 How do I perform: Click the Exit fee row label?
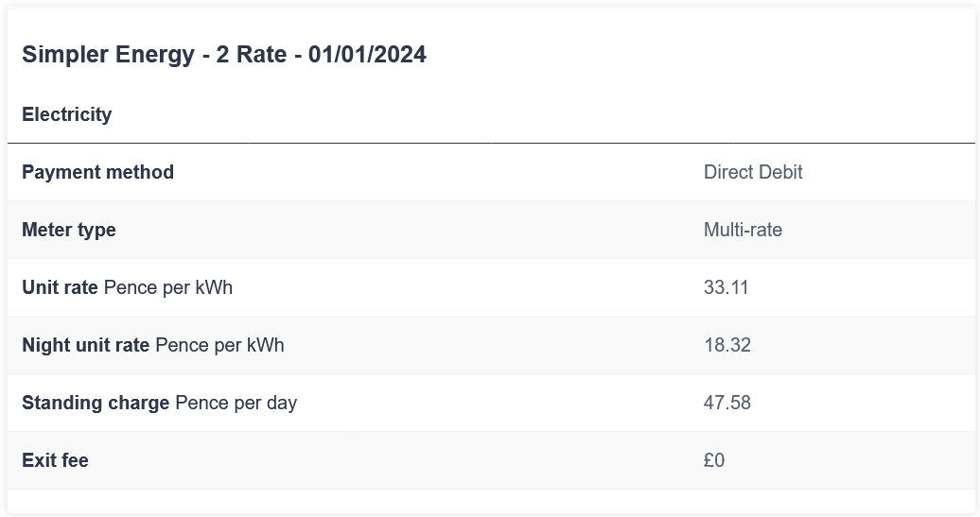pos(55,460)
